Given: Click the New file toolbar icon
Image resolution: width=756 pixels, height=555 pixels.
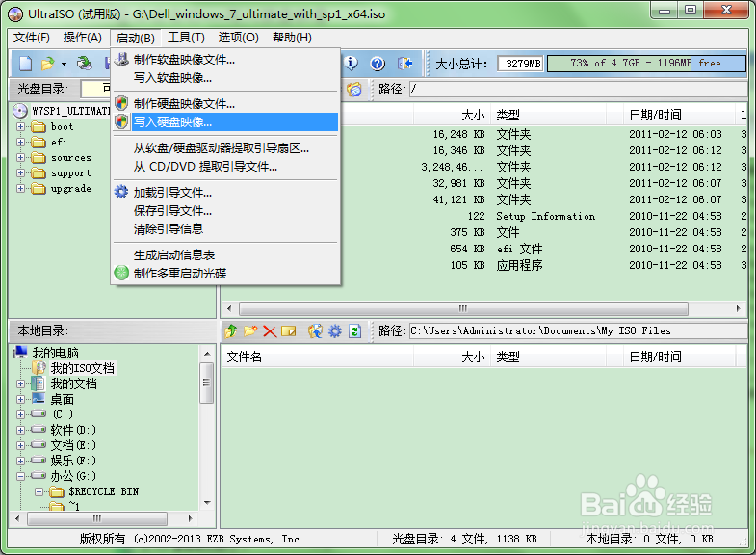Looking at the screenshot, I should 26,64.
